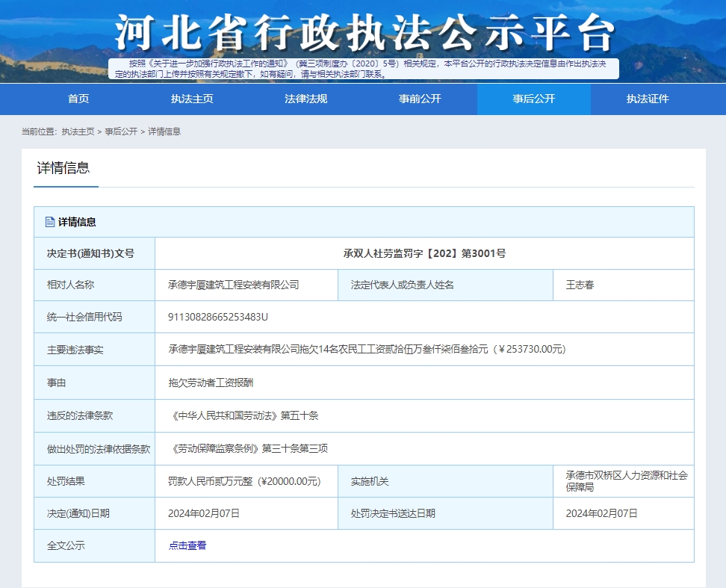The image size is (726, 588).
Task: Click 执法主页 in the breadcrumb trail
Action: 78,131
